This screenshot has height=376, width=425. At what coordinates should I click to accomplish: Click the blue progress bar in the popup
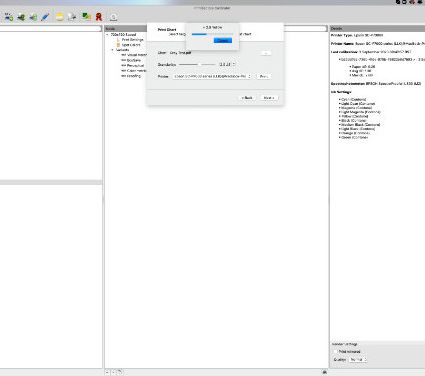point(212,34)
